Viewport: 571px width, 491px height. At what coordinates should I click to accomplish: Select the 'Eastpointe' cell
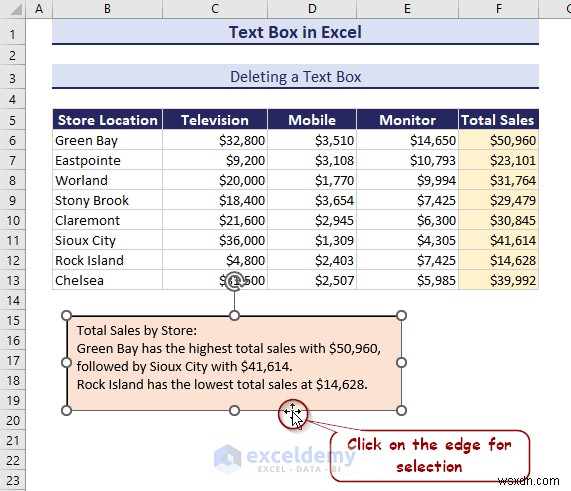click(x=107, y=160)
